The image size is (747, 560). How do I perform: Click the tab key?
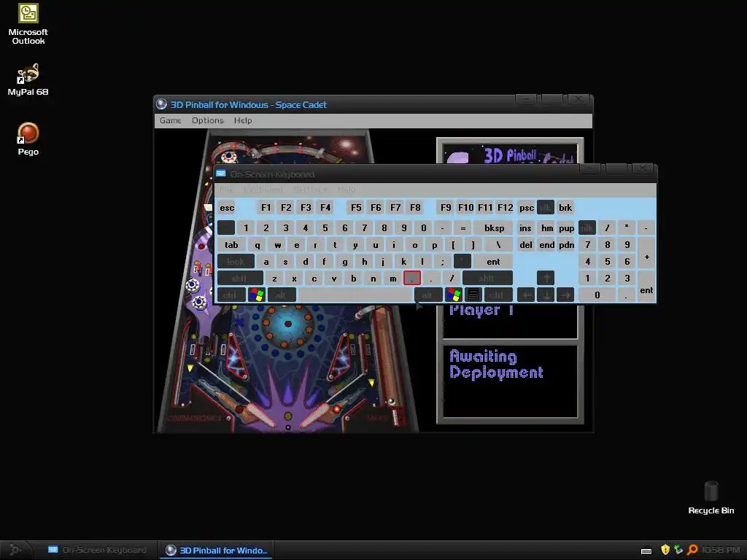231,245
